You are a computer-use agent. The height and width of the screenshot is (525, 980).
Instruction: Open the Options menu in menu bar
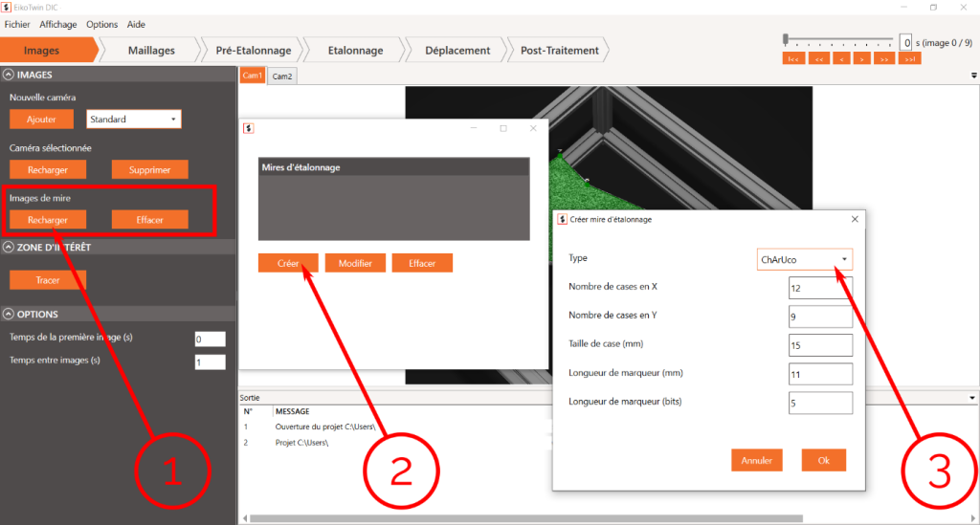tap(101, 24)
